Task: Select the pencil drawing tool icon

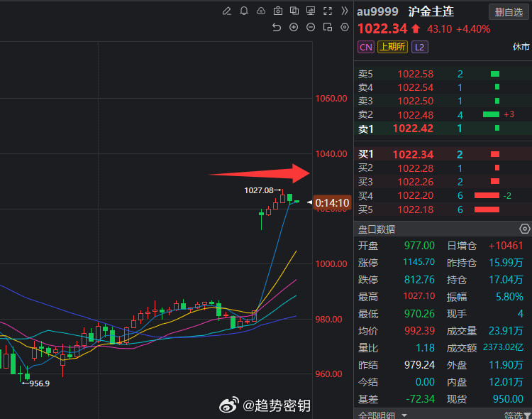Action: (227, 11)
